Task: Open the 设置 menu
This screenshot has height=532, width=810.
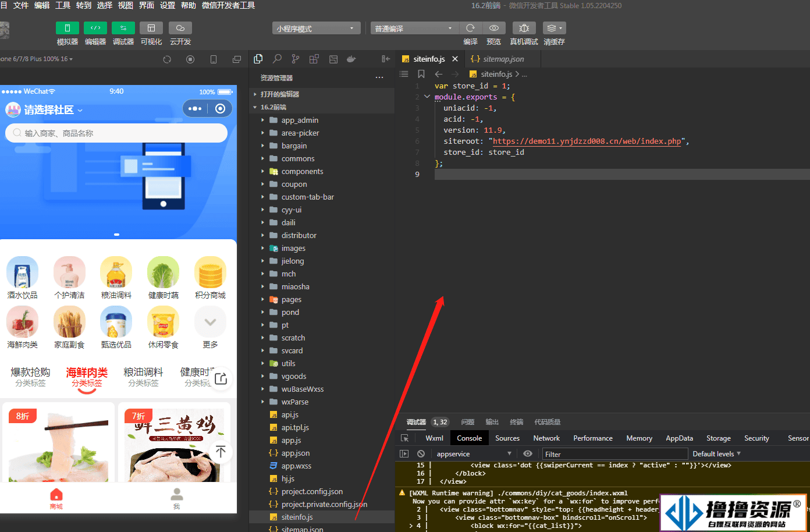Action: (168, 5)
